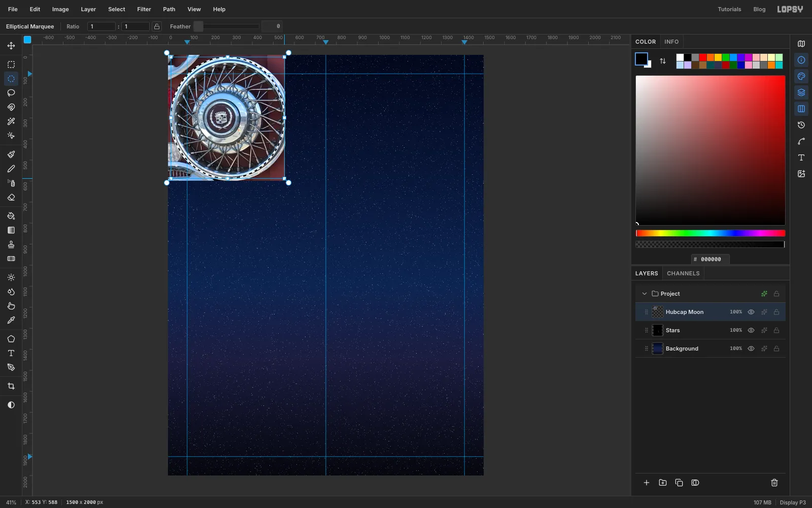Select the Eyedropper tool
Viewport: 812px width, 508px height.
(11, 320)
